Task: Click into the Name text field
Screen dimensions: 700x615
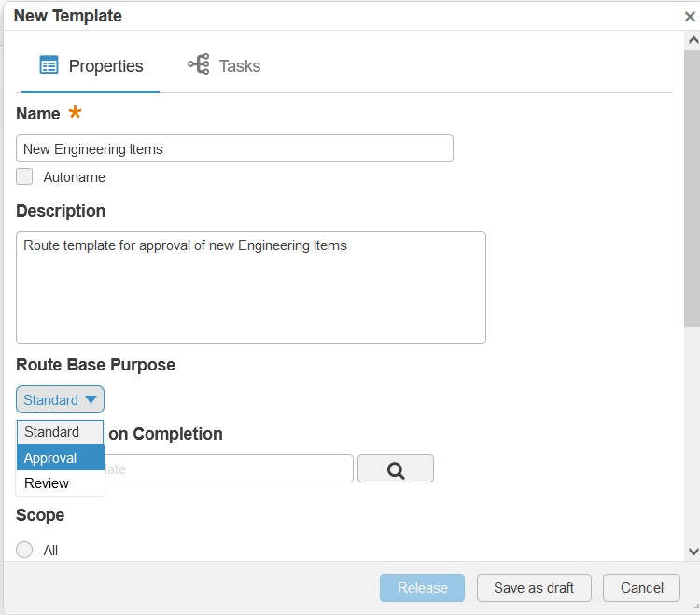Action: pyautogui.click(x=234, y=148)
